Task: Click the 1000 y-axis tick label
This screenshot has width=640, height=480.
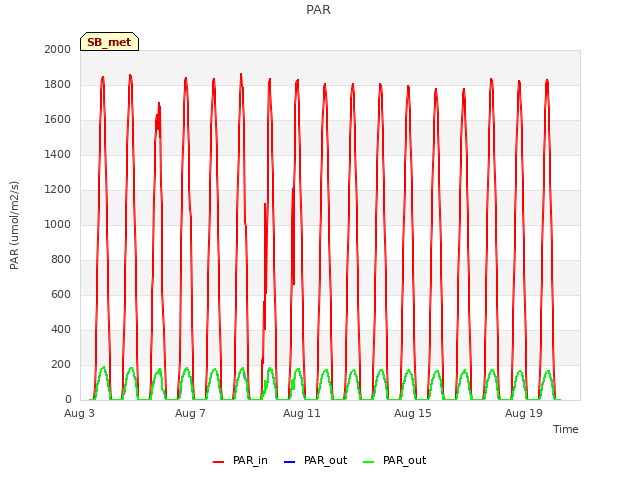Action: click(x=58, y=224)
